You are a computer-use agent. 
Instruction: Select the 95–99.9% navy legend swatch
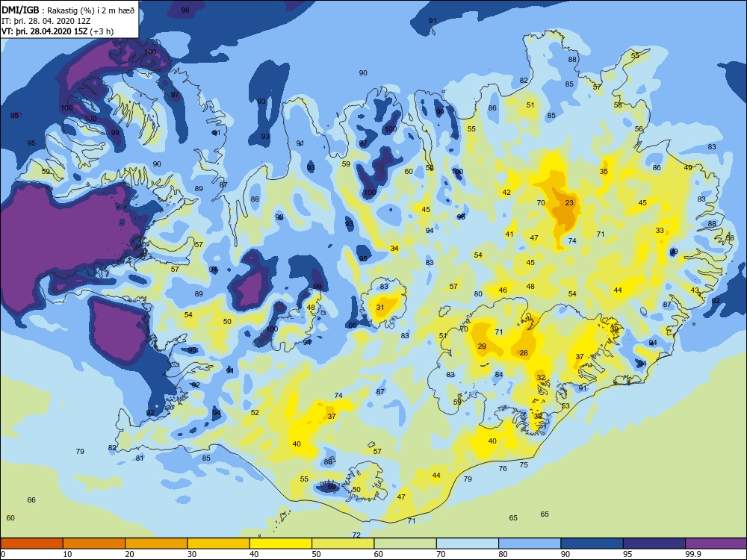[x=654, y=544]
